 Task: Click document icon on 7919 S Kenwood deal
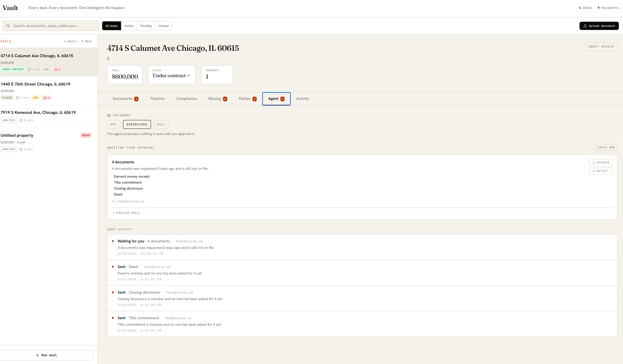[x=21, y=120]
